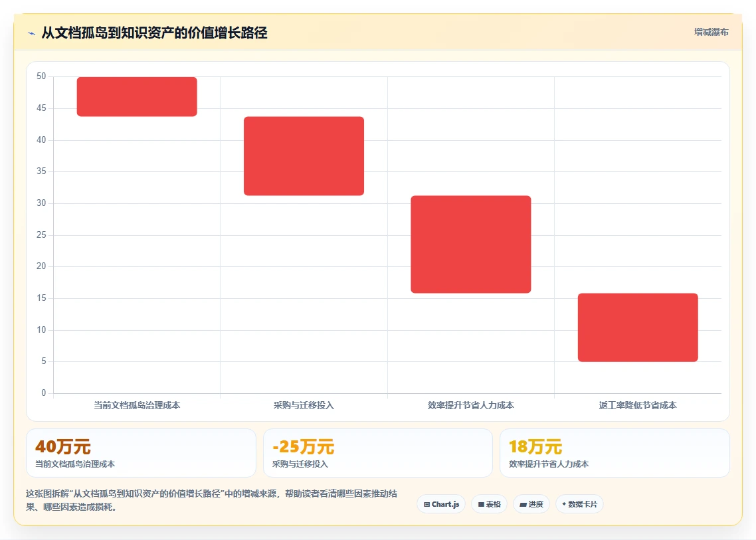
Task: Click the card caption 效率提升节省人力成本 under 18万元
Action: [549, 464]
